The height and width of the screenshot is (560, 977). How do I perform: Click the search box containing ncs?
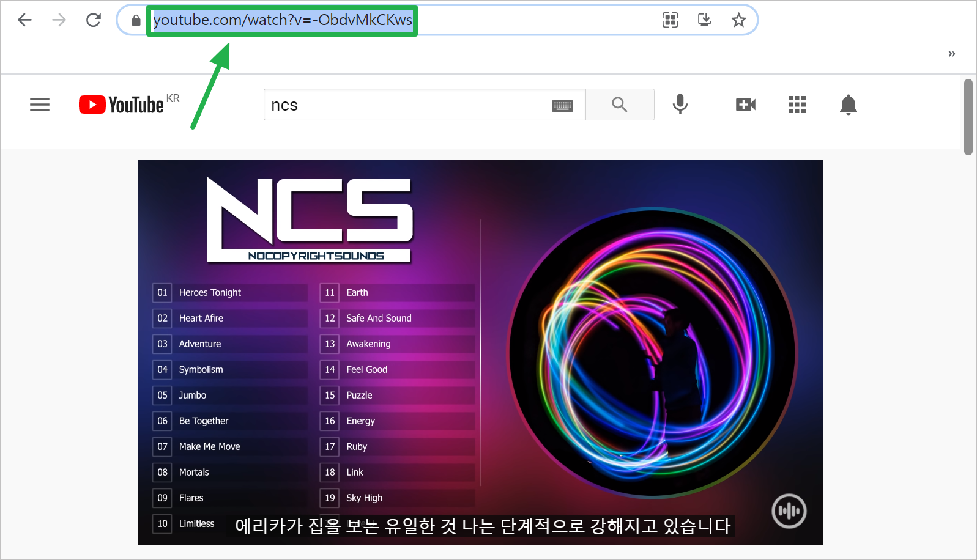(425, 105)
